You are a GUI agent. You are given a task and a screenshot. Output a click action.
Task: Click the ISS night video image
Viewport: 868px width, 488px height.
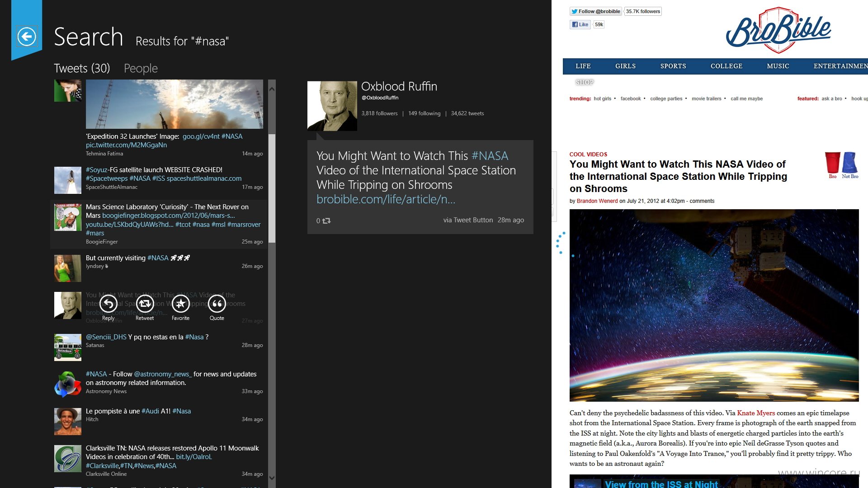click(714, 305)
